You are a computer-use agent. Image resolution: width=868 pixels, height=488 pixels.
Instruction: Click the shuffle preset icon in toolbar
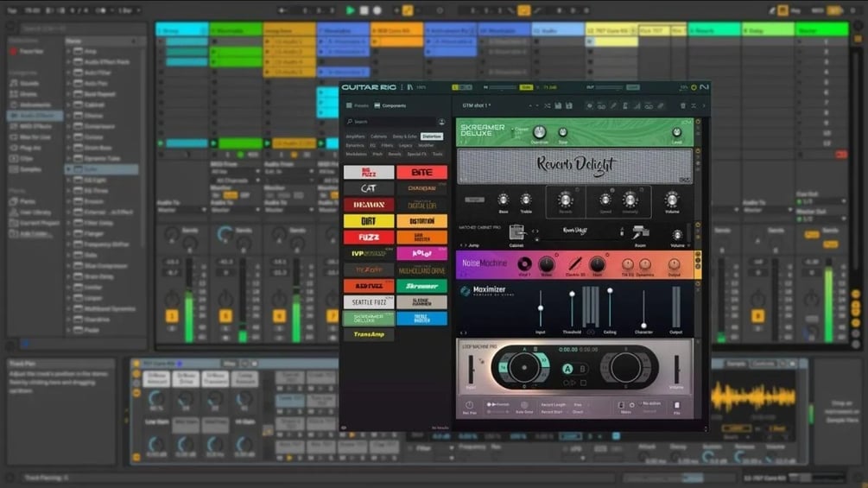pos(547,105)
